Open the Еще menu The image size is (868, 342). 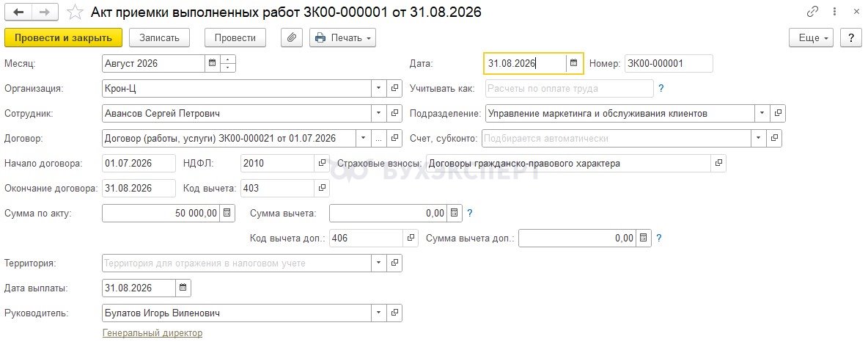pyautogui.click(x=812, y=37)
